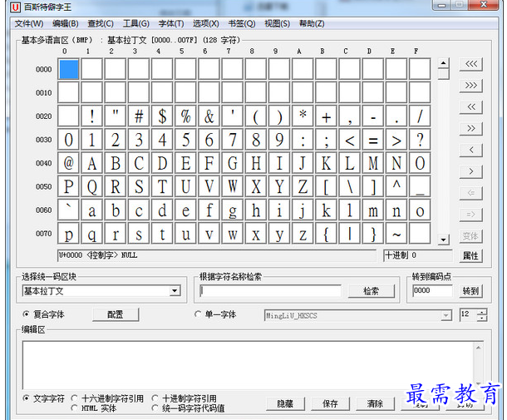Pick the dollar sign character cell

[163, 116]
